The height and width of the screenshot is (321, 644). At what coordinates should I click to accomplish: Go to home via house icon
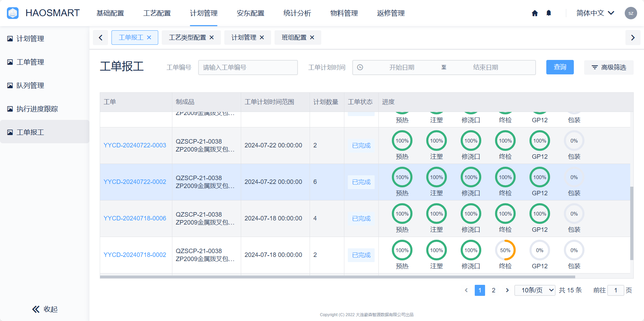point(535,13)
